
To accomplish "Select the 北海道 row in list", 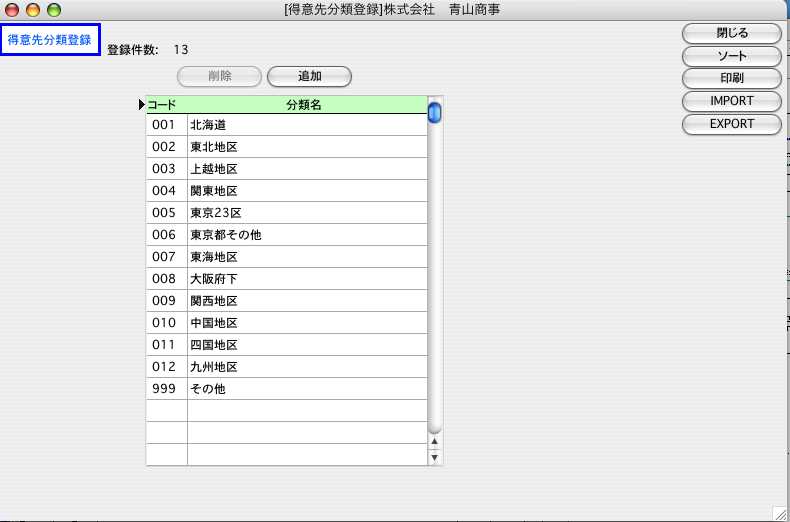I will tap(306, 125).
